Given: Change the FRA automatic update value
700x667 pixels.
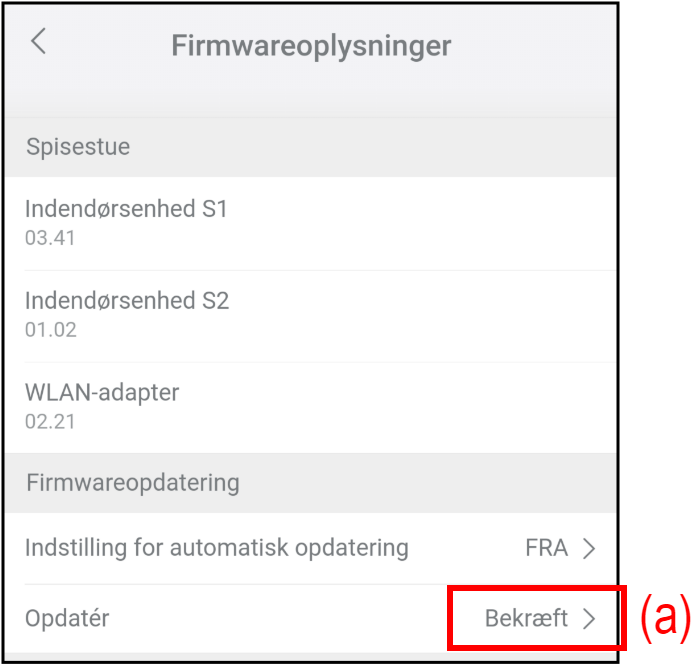Looking at the screenshot, I should tap(546, 548).
